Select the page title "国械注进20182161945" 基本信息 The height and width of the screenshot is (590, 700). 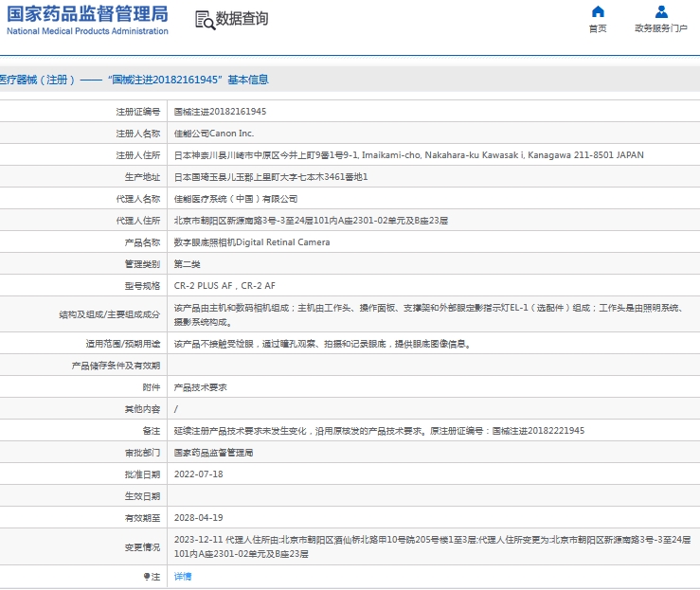[188, 80]
